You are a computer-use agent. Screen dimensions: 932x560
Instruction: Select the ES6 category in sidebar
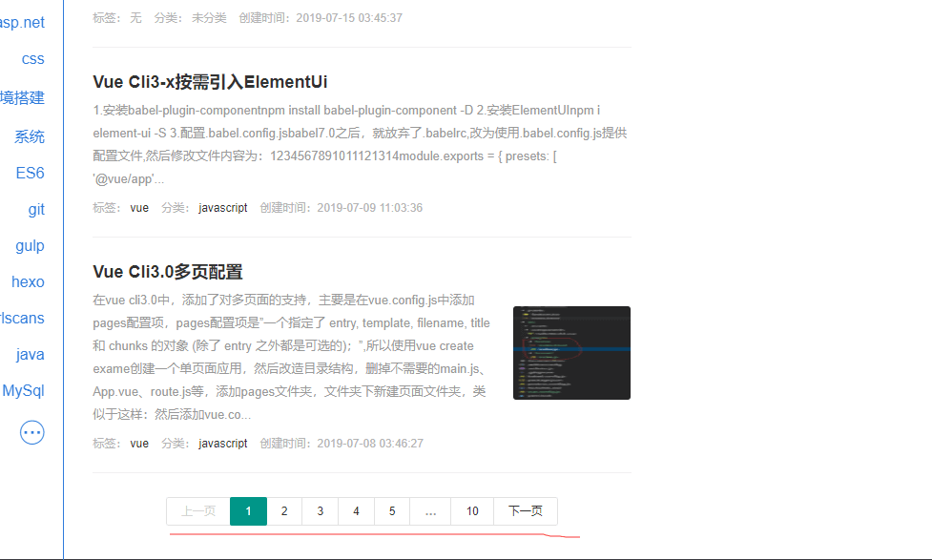(30, 174)
